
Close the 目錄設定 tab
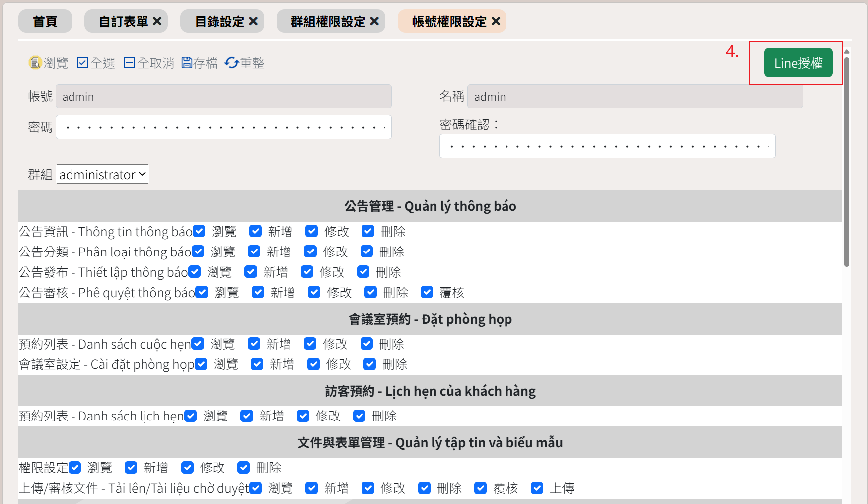coord(253,21)
